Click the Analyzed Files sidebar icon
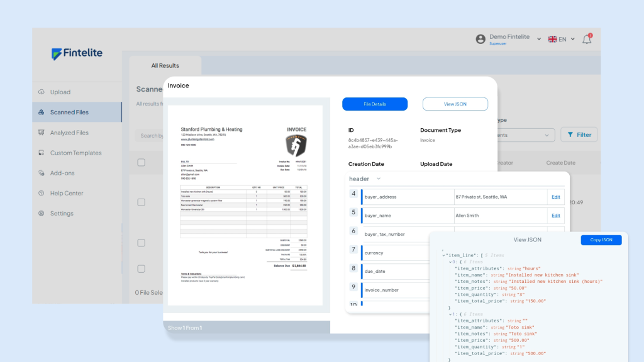This screenshot has width=644, height=362. [42, 133]
